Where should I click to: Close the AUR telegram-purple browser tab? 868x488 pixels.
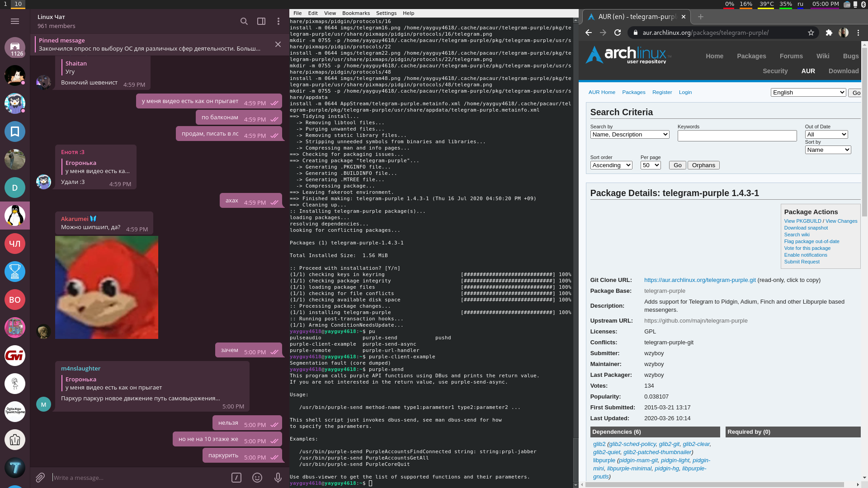tap(684, 17)
